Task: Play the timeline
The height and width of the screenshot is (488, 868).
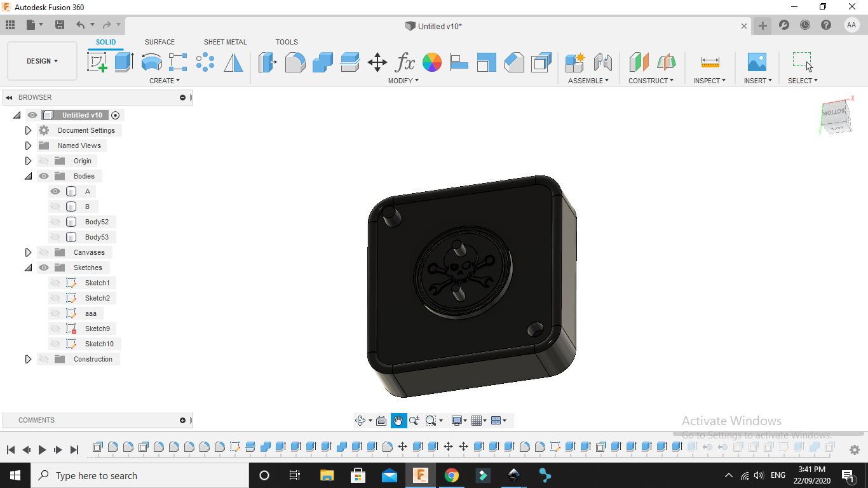Action: coord(42,450)
